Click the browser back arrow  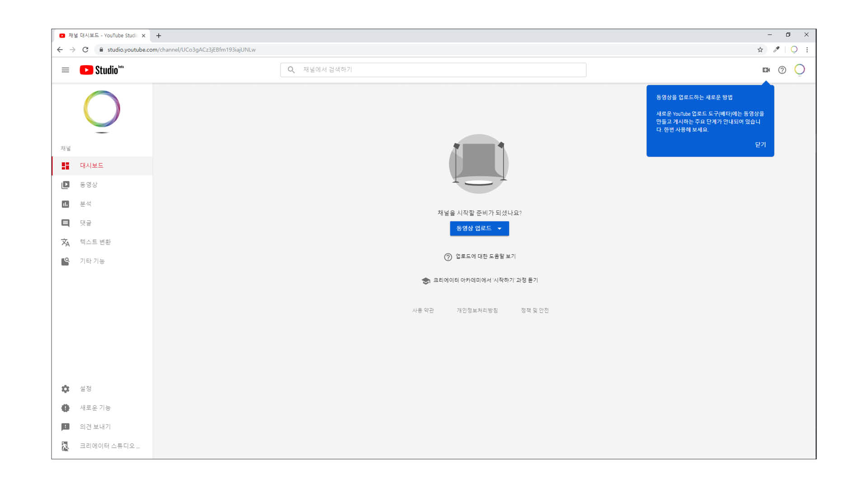pos(60,50)
